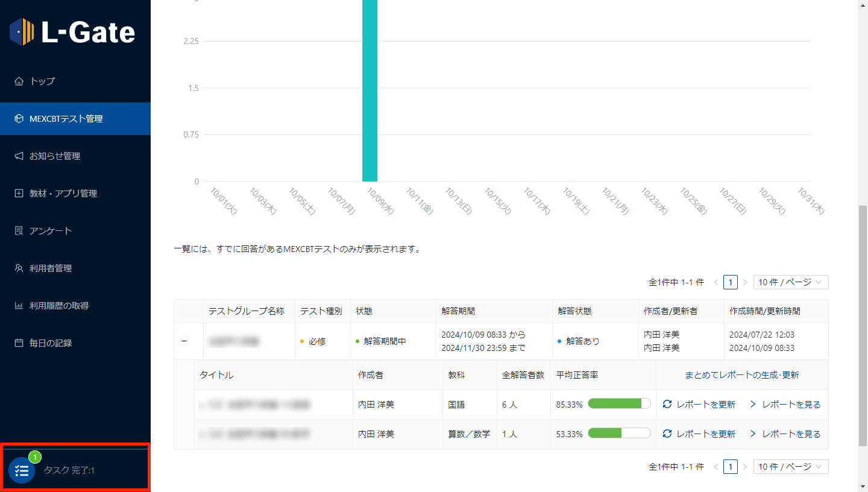Image resolution: width=868 pixels, height=492 pixels.
Task: Click refresh icon for 国語 report
Action: [x=667, y=405]
